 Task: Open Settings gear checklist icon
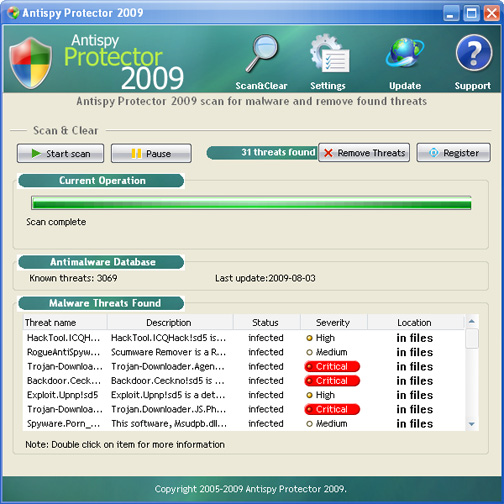[x=329, y=53]
